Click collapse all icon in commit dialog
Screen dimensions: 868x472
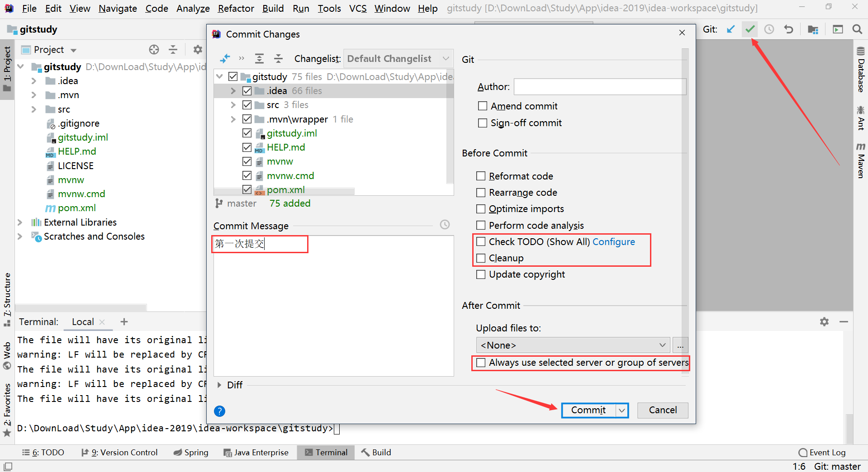pyautogui.click(x=278, y=58)
